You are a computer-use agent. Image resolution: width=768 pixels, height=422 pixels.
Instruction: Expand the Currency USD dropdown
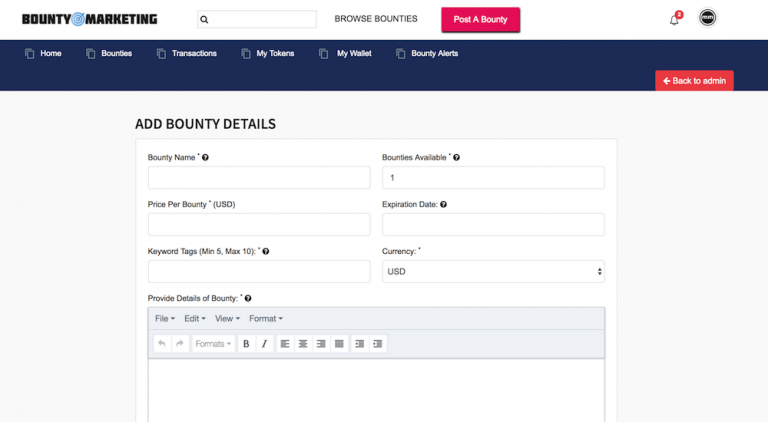point(493,272)
